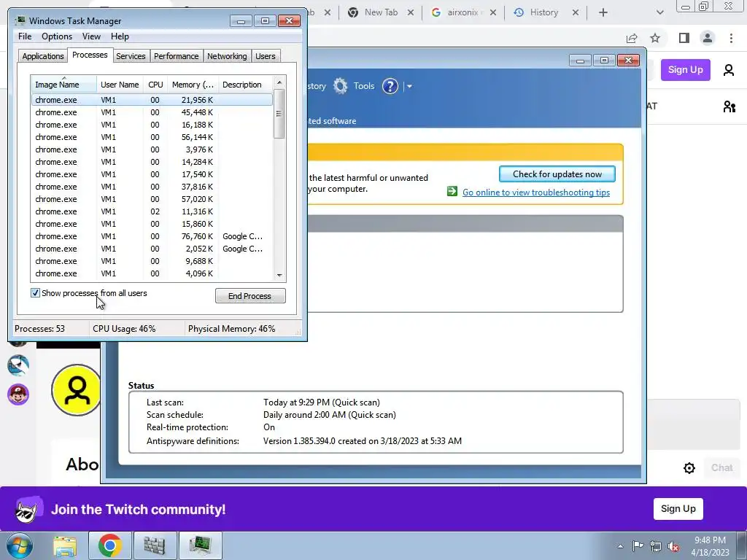Open the Chrome profile avatar
Viewport: 747px width, 560px height.
[708, 38]
